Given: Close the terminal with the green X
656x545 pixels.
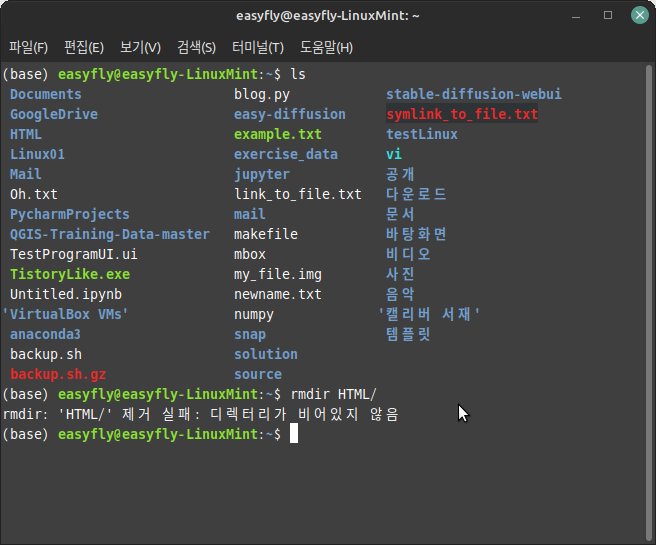Looking at the screenshot, I should tap(640, 15).
